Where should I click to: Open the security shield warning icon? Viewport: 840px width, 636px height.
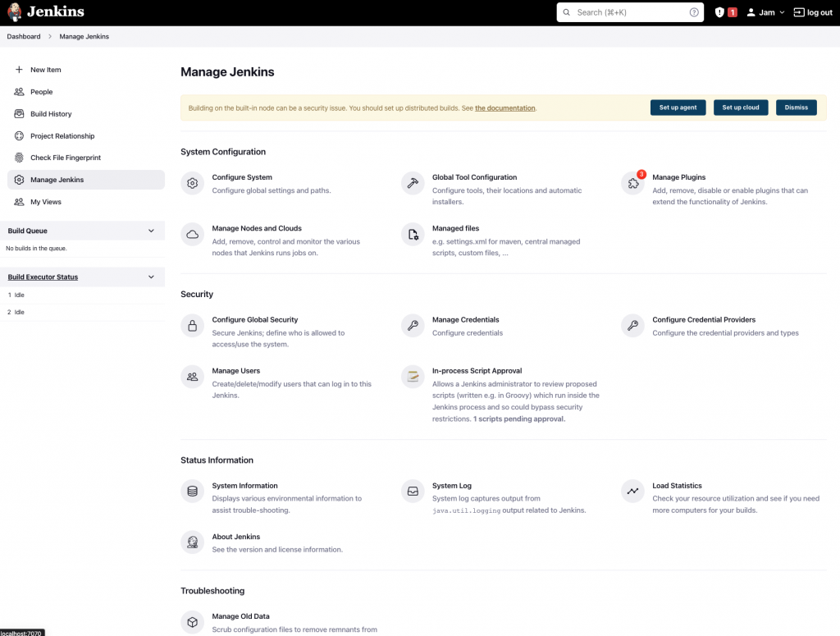pos(719,12)
